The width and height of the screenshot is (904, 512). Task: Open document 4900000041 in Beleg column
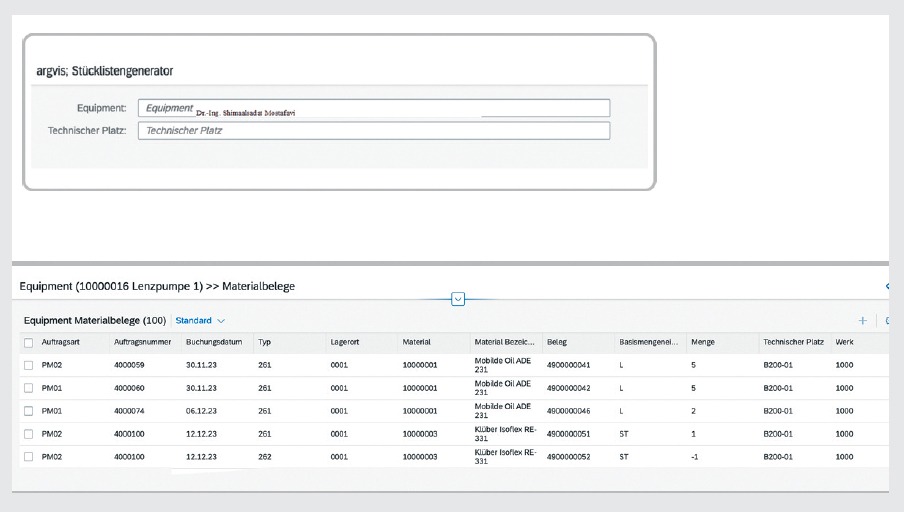[x=569, y=365]
